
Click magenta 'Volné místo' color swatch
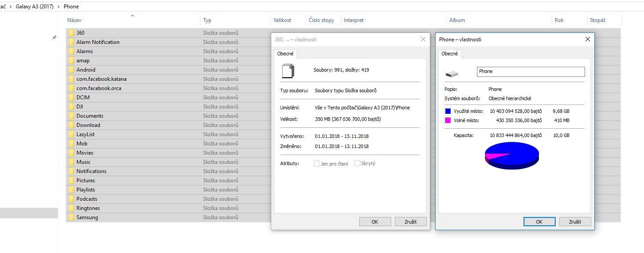(x=448, y=120)
